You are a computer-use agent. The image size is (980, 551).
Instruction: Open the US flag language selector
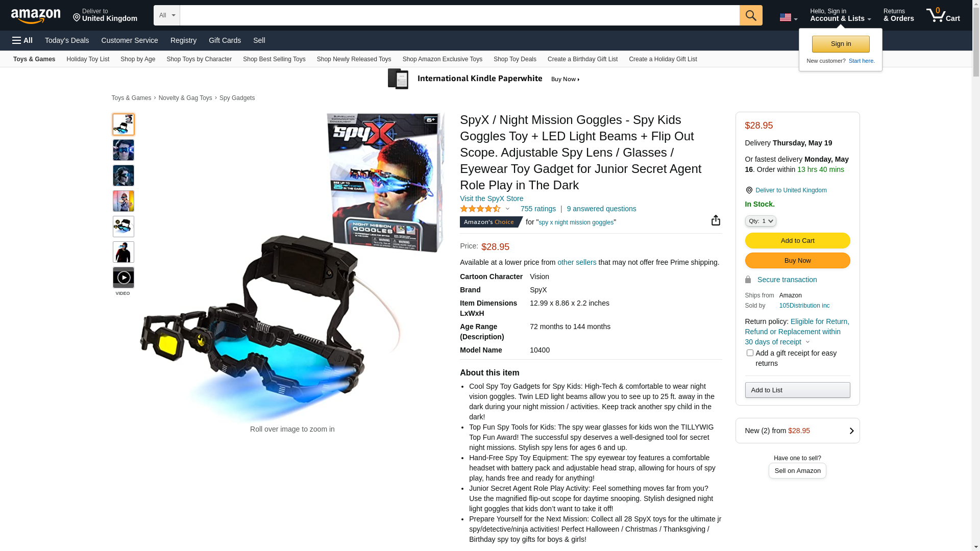coord(788,18)
